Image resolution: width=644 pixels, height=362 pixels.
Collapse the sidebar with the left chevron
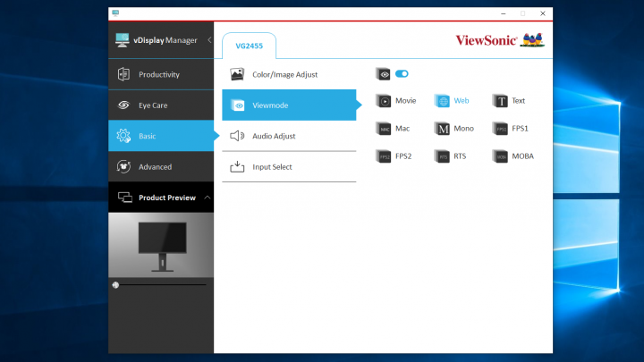209,40
